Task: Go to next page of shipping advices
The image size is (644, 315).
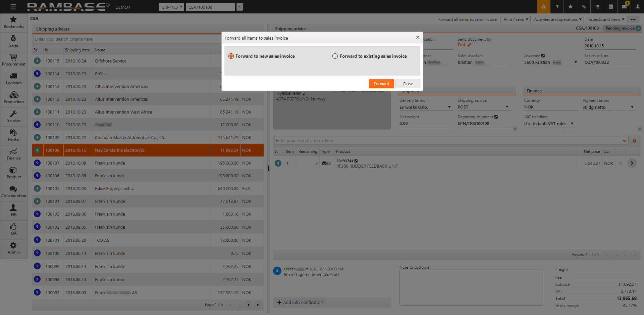Action: click(x=249, y=305)
